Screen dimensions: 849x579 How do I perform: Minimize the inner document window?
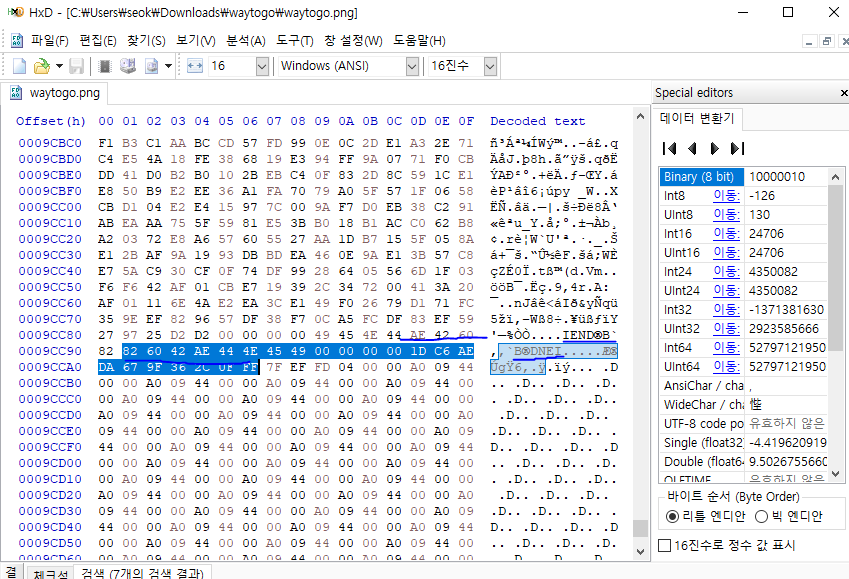point(809,41)
